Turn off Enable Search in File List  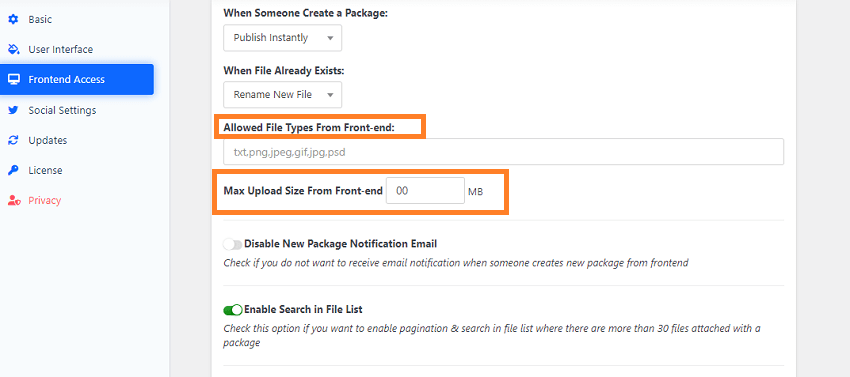pyautogui.click(x=233, y=310)
